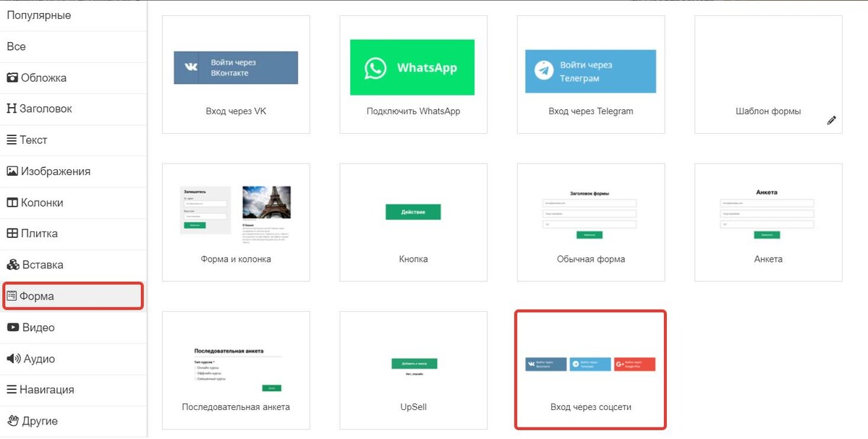Click the Плитка label in sidebar

[39, 234]
